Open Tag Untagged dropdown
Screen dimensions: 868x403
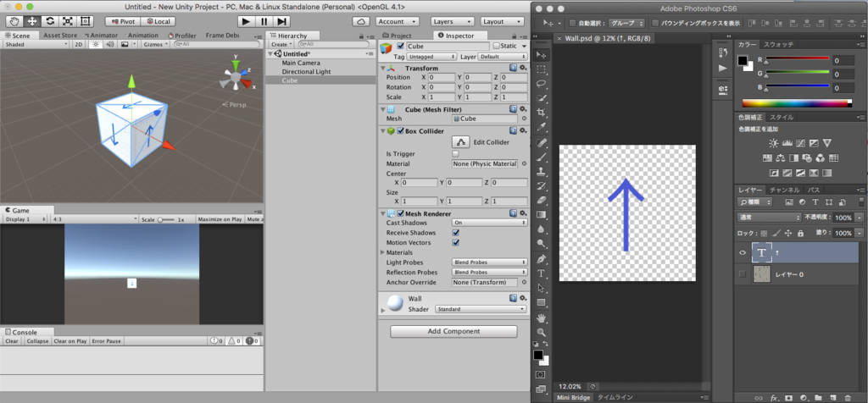coord(431,57)
